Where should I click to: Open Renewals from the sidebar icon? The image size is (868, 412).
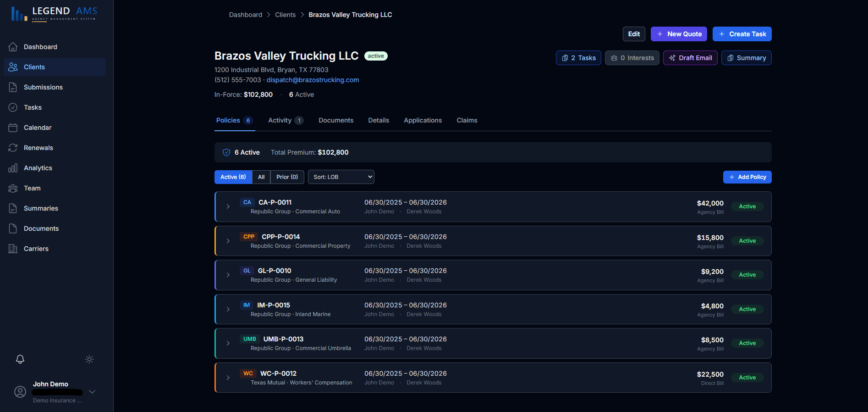tap(13, 148)
